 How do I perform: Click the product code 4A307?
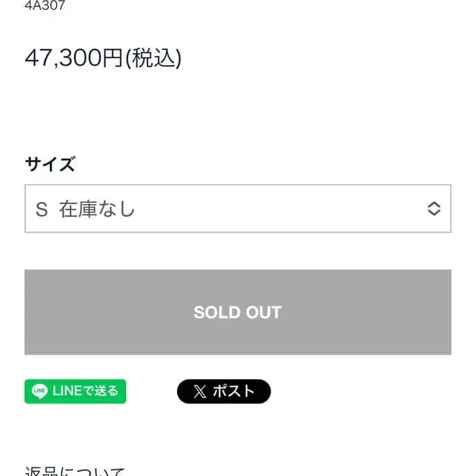[x=45, y=6]
